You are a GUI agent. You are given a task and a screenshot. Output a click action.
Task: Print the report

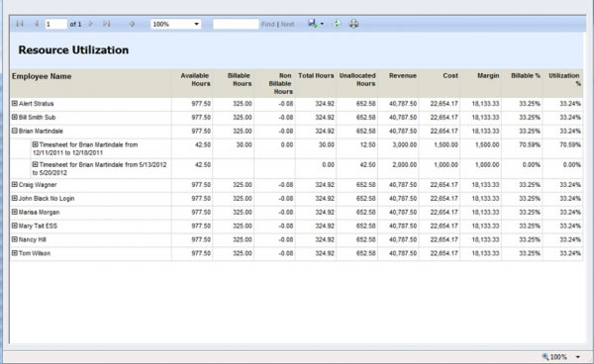(353, 24)
